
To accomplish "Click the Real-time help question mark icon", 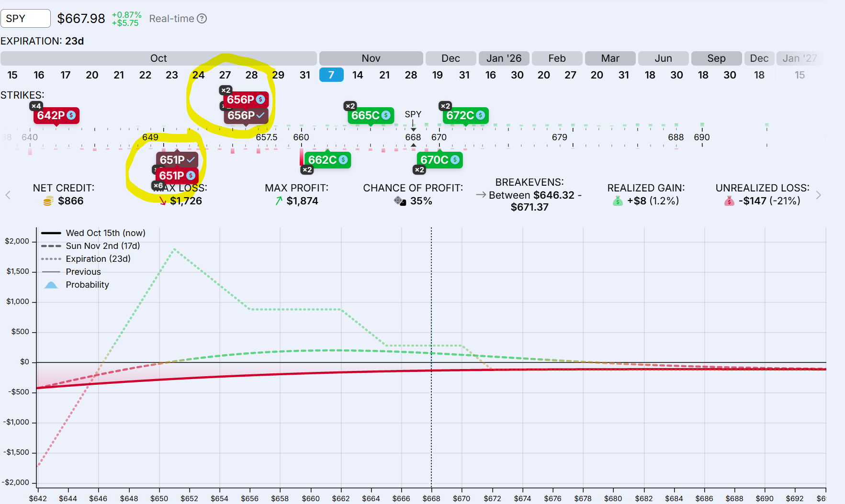I will coord(202,19).
